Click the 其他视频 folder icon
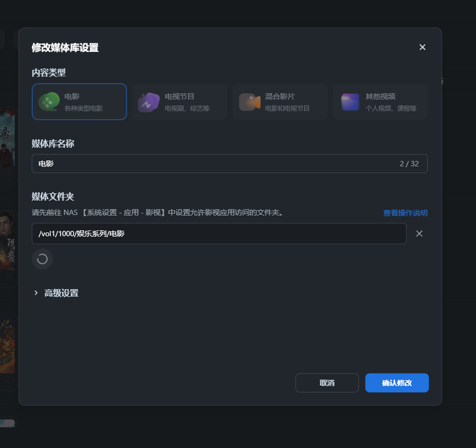This screenshot has height=448, width=476. [x=349, y=101]
